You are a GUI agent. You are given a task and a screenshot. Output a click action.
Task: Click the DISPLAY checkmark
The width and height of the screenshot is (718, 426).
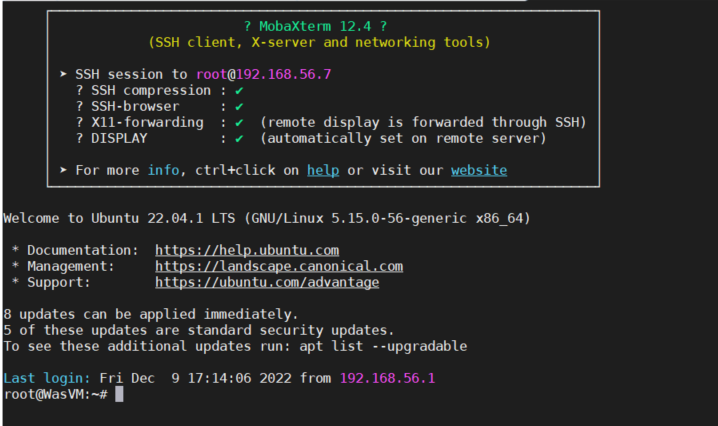239,139
